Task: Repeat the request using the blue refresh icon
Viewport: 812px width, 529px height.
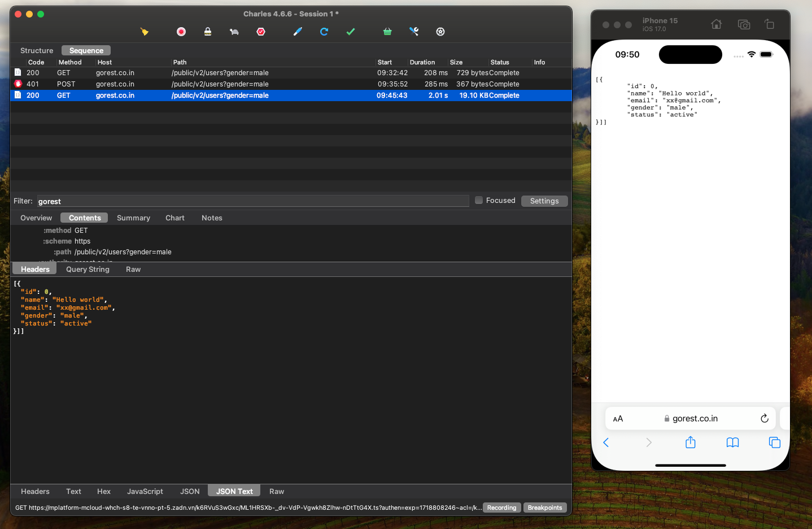Action: 324,32
